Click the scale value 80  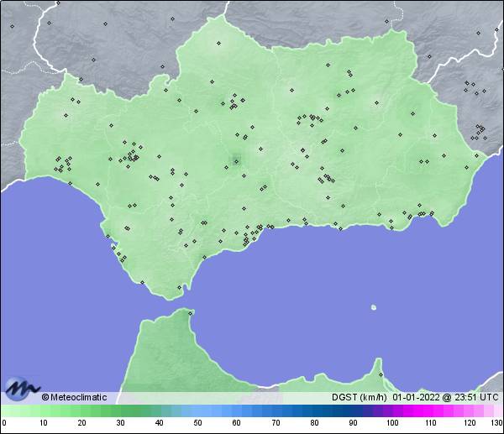tap(314, 423)
